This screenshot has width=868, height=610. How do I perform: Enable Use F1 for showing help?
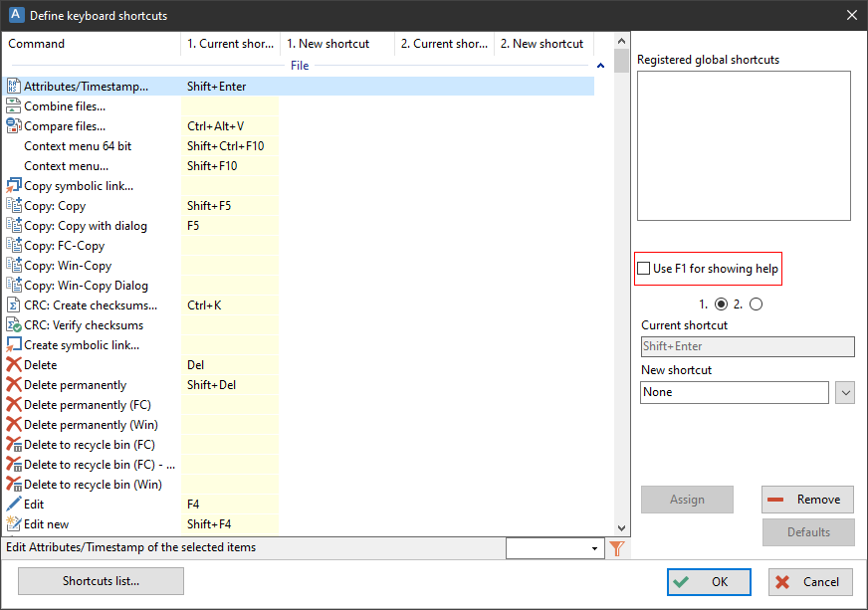click(644, 269)
